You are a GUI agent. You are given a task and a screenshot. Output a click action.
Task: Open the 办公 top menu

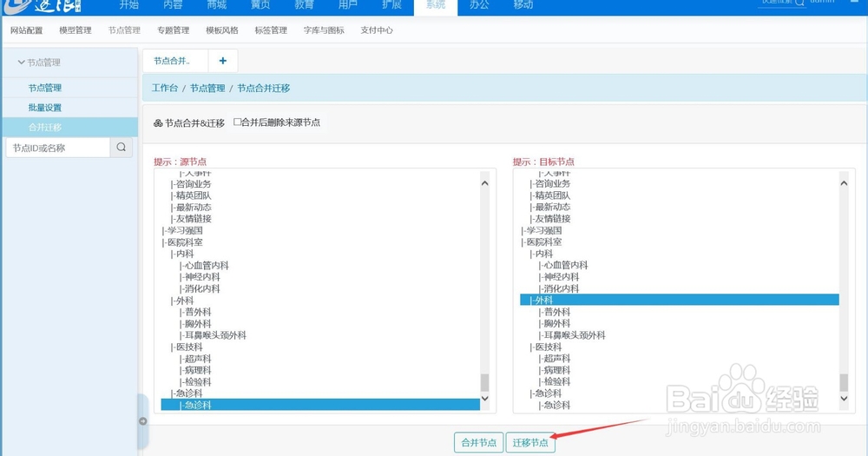(479, 5)
